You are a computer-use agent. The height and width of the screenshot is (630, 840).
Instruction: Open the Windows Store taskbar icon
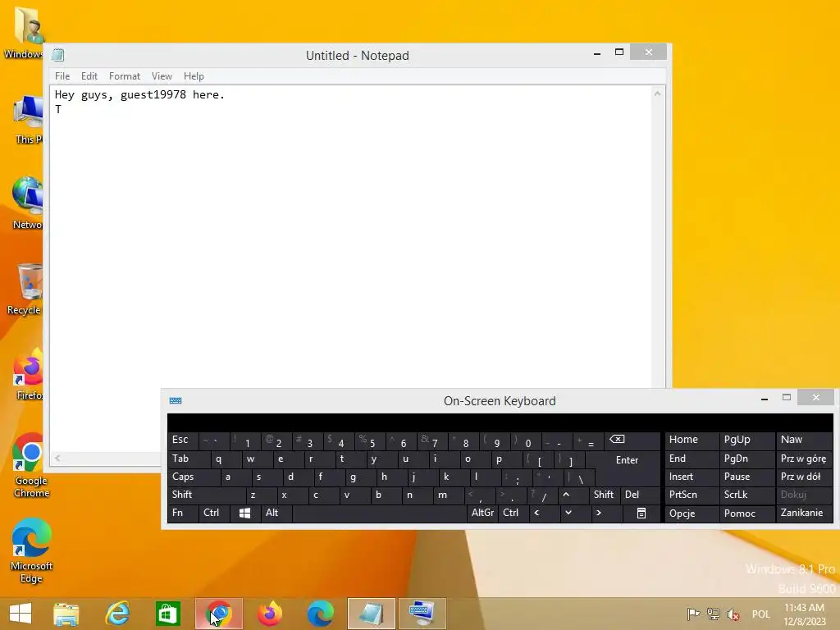(167, 614)
